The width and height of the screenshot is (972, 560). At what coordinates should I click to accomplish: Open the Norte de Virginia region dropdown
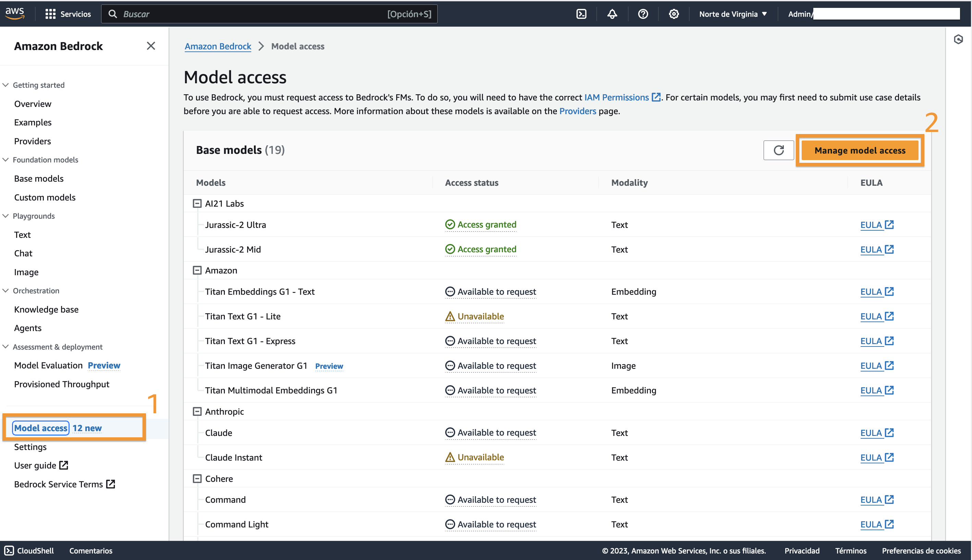click(732, 14)
